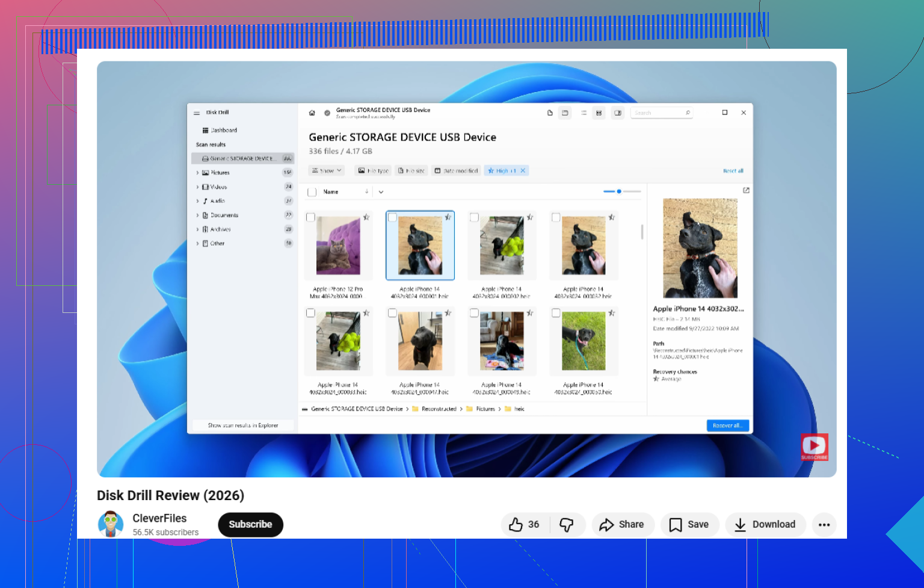Image resolution: width=924 pixels, height=588 pixels.
Task: Open CleverFiles channel avatar
Action: coord(110,524)
